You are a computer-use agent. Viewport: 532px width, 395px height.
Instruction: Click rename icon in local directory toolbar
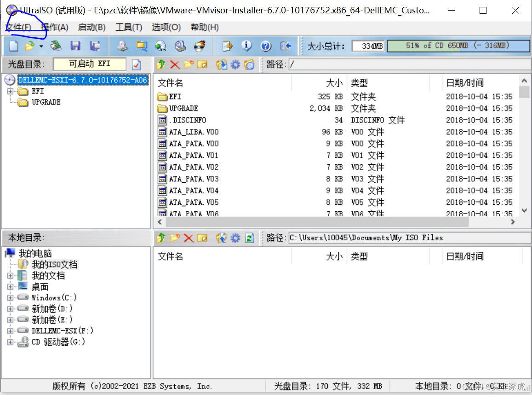pos(202,238)
